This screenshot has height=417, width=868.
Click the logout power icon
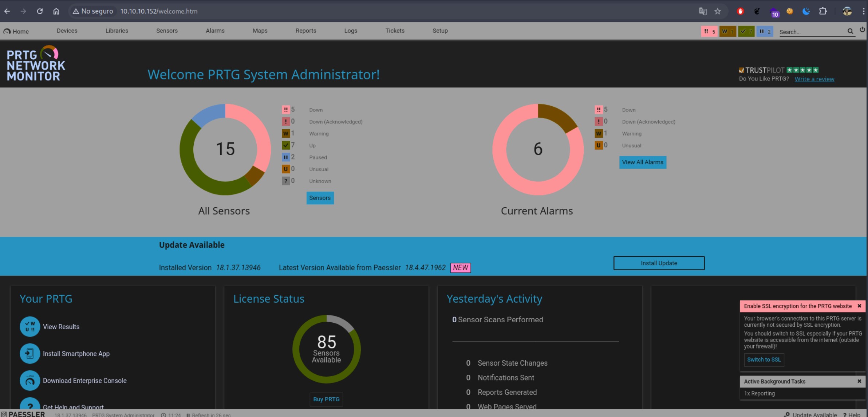[x=862, y=29]
